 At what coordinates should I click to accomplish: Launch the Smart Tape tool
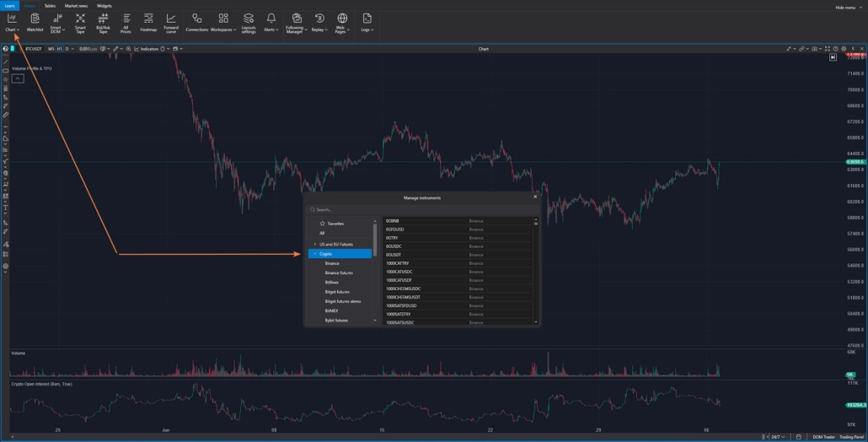[x=80, y=24]
